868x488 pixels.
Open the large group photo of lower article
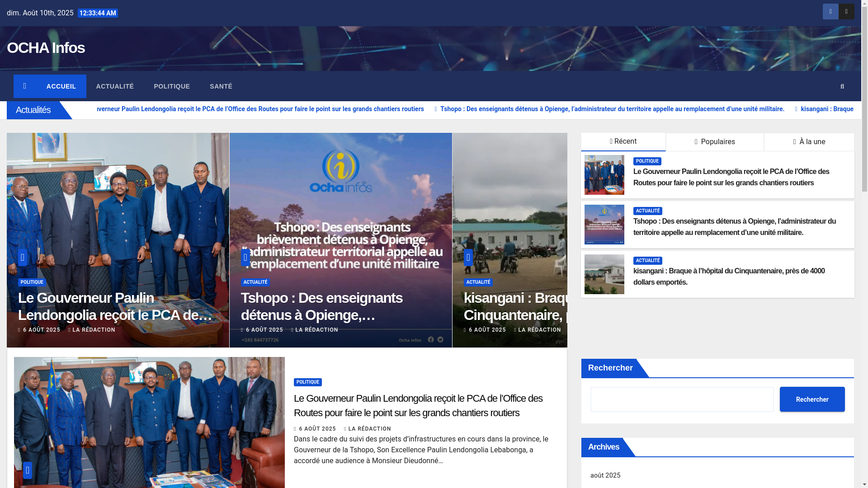tap(149, 422)
